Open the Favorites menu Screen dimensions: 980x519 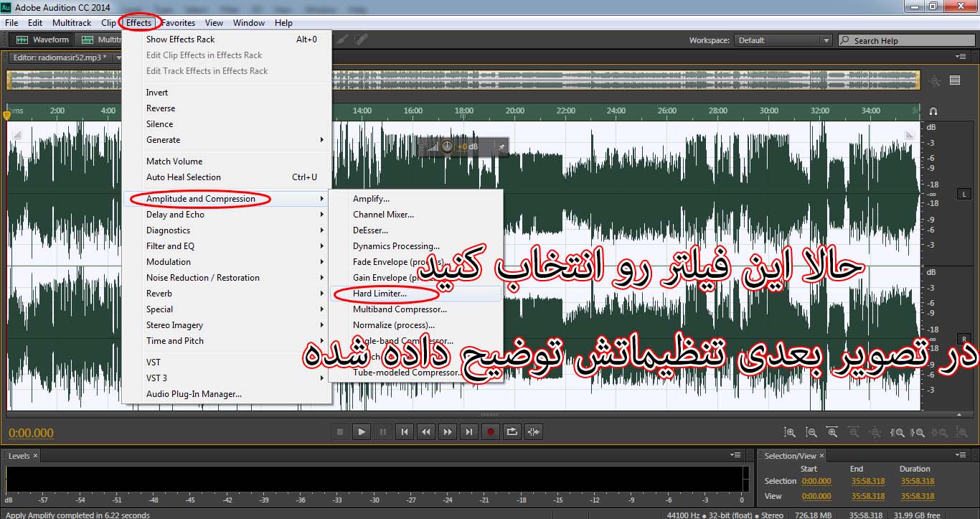[x=178, y=23]
